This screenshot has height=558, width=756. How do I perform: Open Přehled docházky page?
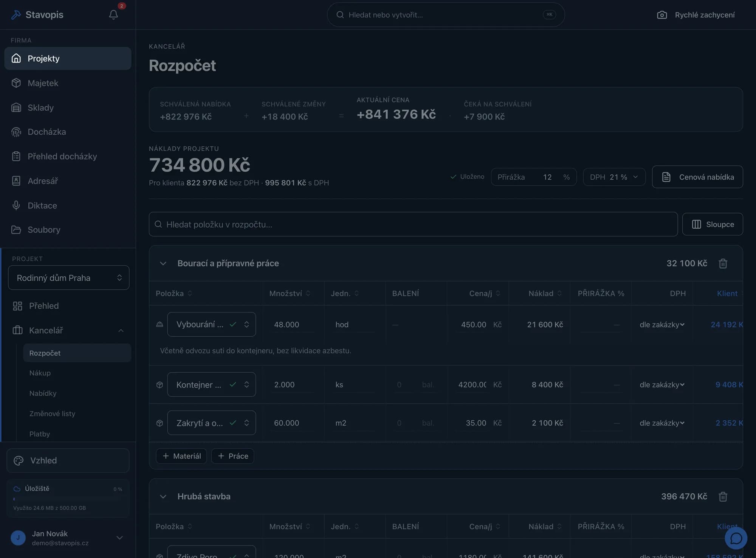point(68,156)
